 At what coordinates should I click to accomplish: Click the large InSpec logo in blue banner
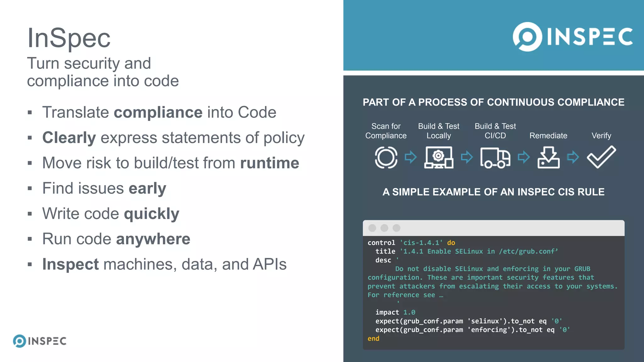pyautogui.click(x=573, y=36)
